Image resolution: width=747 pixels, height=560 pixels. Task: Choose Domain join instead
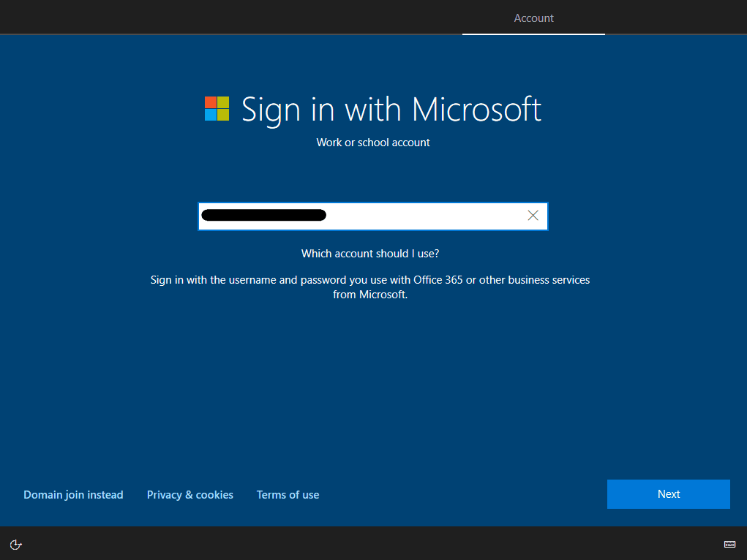(x=73, y=495)
